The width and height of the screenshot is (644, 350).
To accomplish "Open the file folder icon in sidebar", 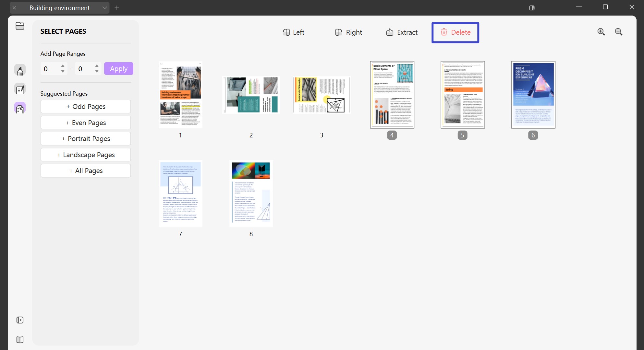I will (x=20, y=26).
